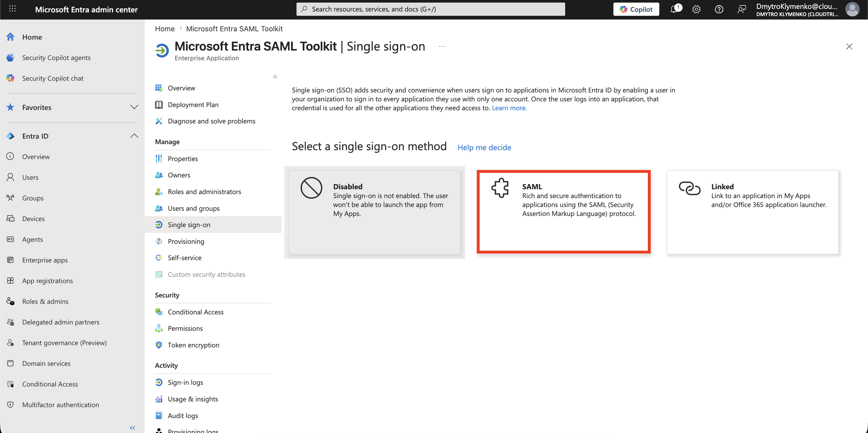Focus the search resources input field
The image size is (868, 433).
[x=431, y=9]
